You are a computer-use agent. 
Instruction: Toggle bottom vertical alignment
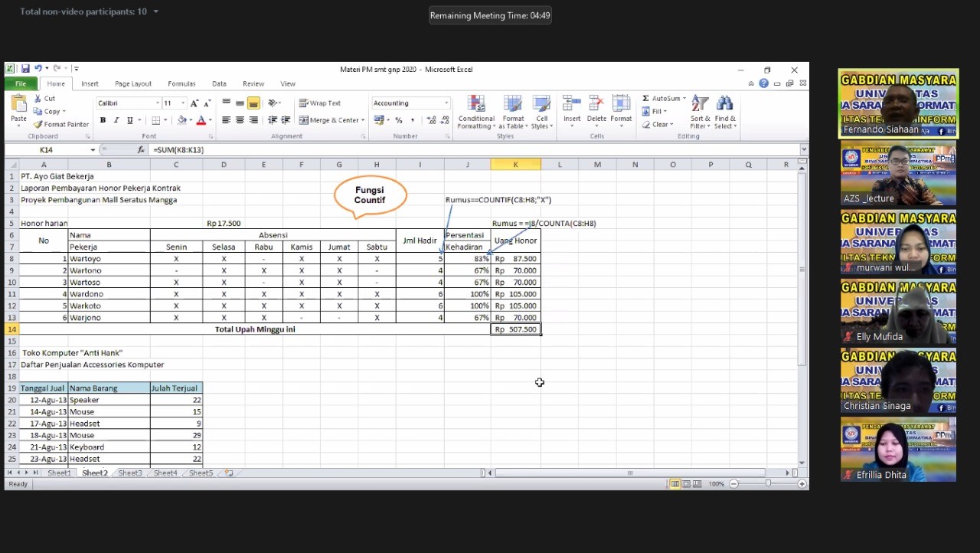point(253,103)
